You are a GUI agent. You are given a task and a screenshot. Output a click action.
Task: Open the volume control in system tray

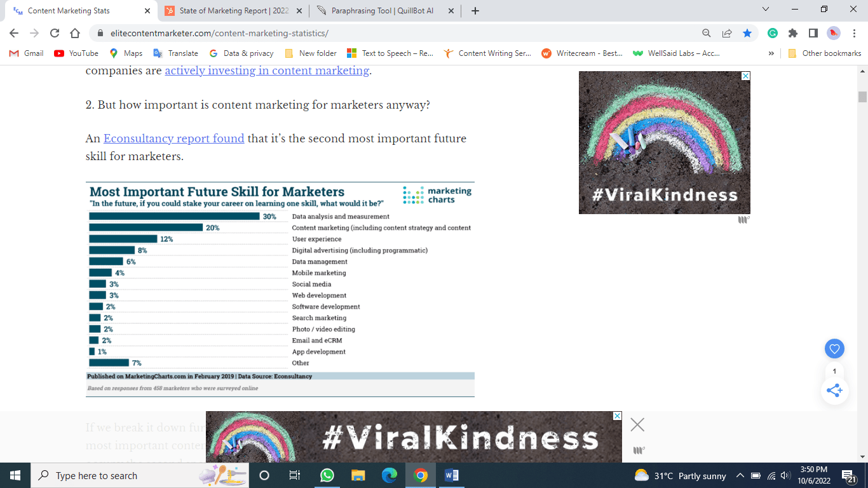pyautogui.click(x=785, y=475)
